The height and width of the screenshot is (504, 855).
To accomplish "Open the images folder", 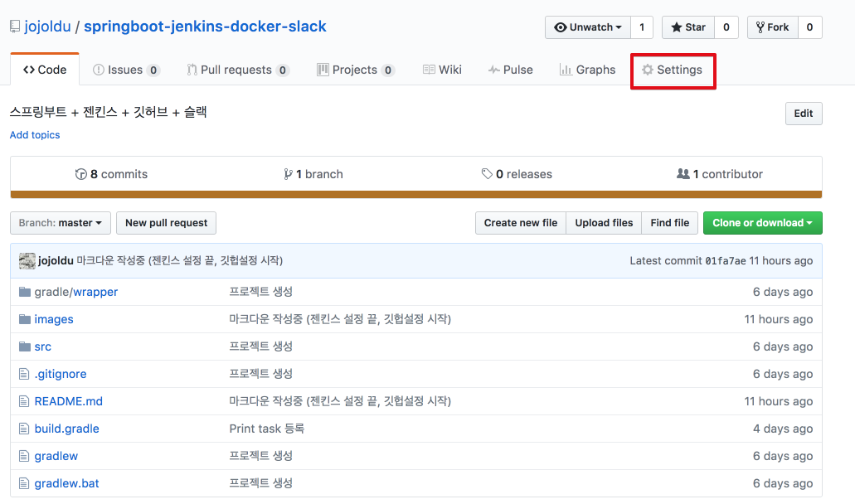I will click(x=53, y=319).
